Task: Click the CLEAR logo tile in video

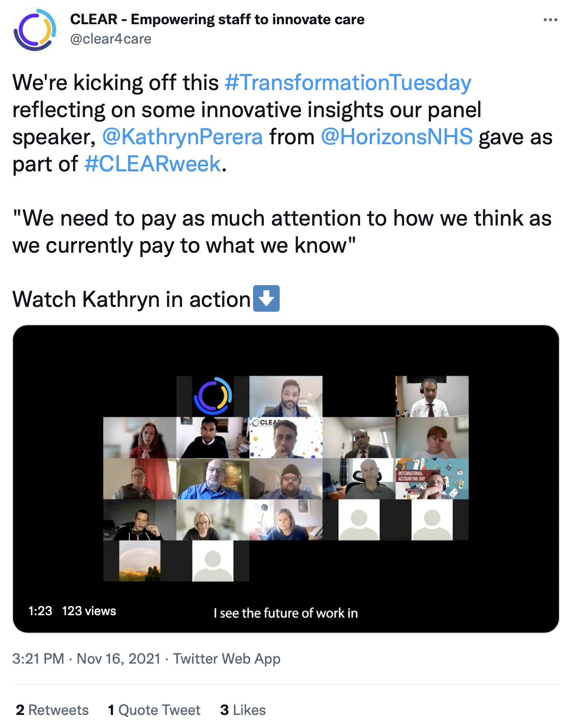Action: (x=213, y=396)
